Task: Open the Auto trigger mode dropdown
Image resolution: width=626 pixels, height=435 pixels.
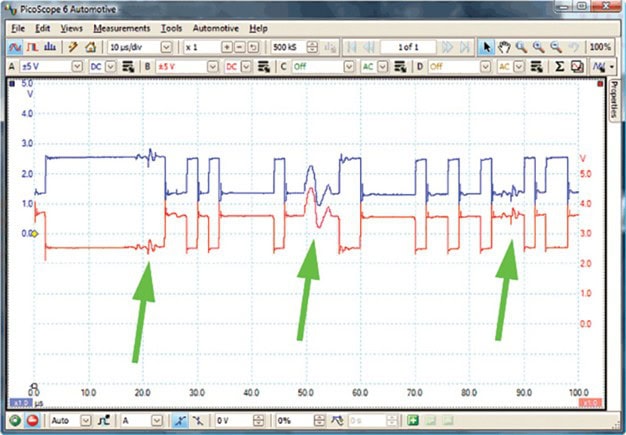Action: (85, 421)
